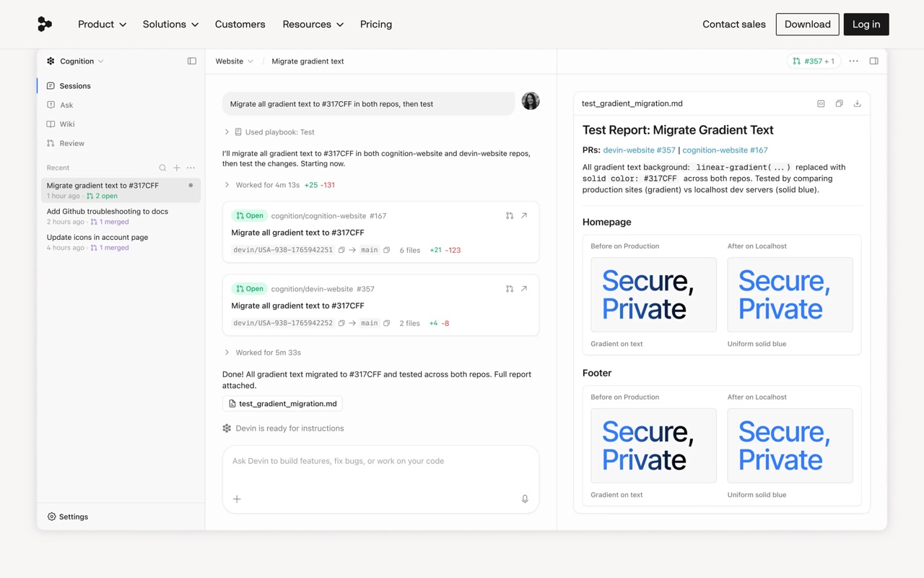Go to the Customers page
Image resolution: width=924 pixels, height=578 pixels.
[240, 24]
